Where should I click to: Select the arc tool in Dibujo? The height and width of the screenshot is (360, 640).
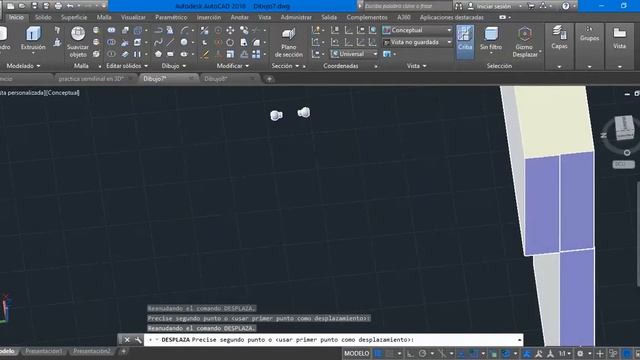tap(184, 30)
